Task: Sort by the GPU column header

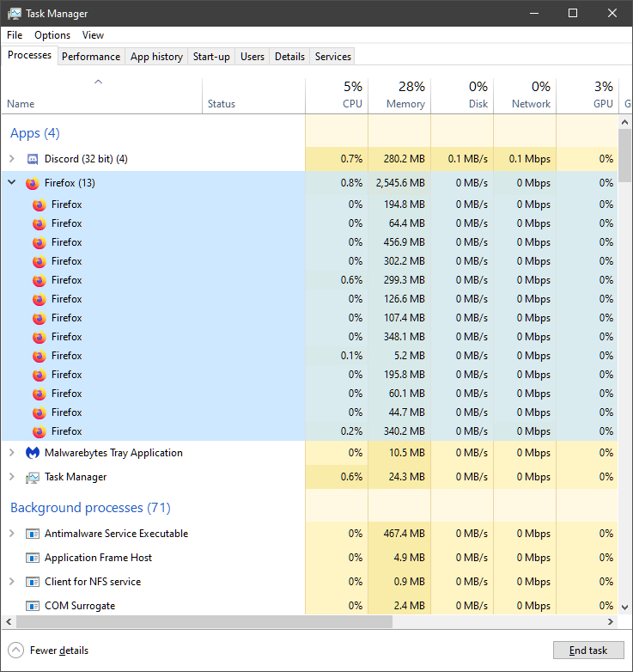Action: [587, 95]
